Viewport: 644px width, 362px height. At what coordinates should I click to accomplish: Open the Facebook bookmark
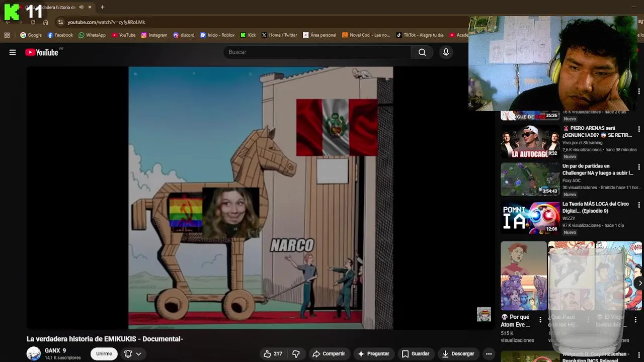tap(60, 35)
